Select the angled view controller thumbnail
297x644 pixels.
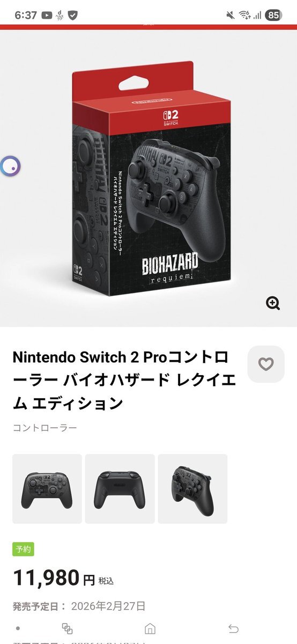click(192, 489)
